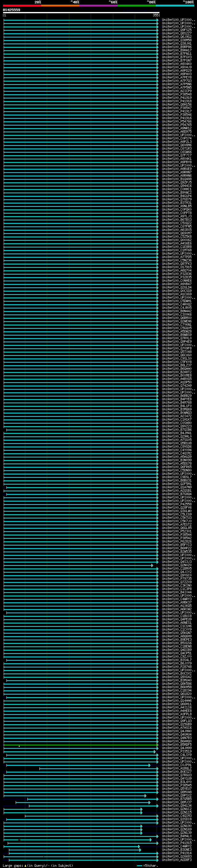Click the yellow large-gap marker in B5MDF5 row
Screen dimensions: 197x868
[x=19, y=746]
